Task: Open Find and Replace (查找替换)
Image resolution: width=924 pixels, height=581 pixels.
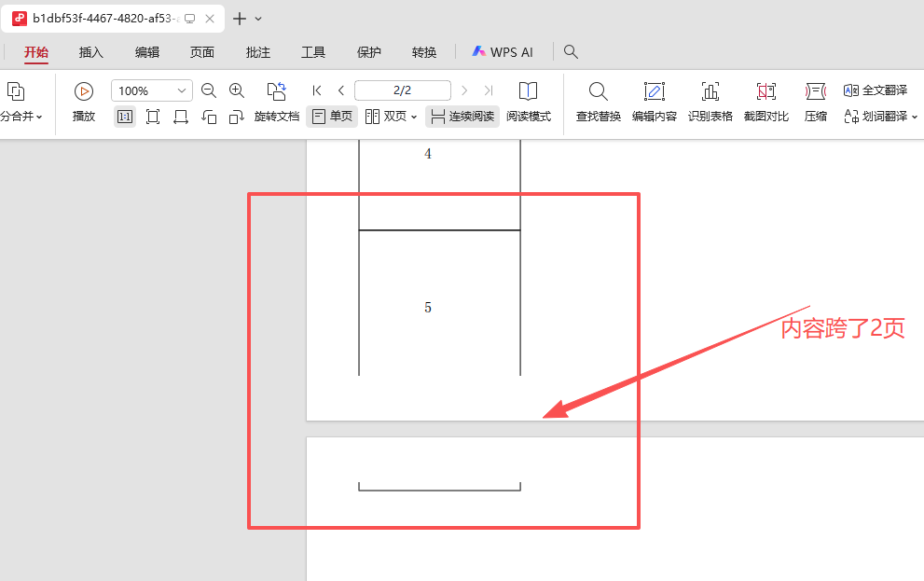Action: [x=598, y=102]
